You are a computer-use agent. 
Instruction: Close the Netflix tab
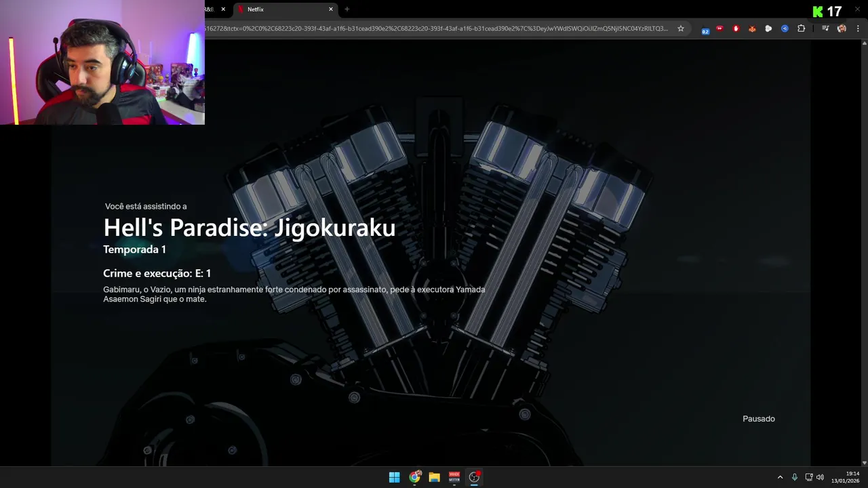[331, 9]
